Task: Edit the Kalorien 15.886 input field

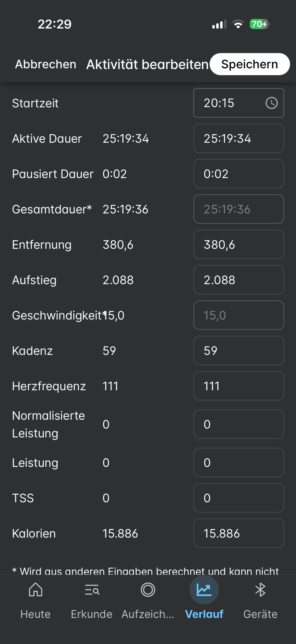Action: [239, 533]
